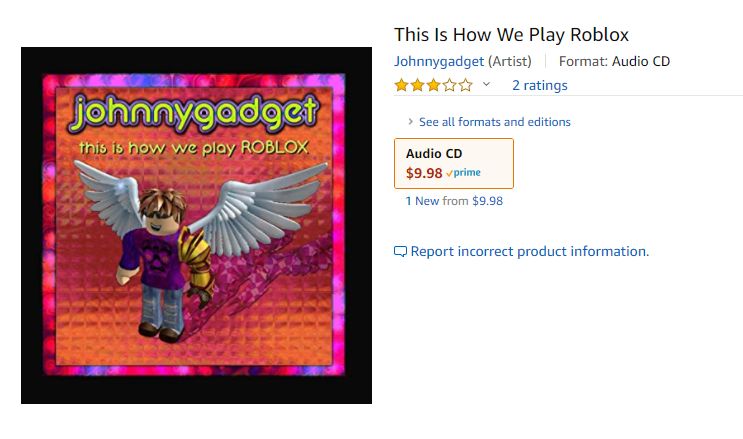The image size is (743, 439).
Task: Select the Audio CD format box
Action: (x=454, y=163)
